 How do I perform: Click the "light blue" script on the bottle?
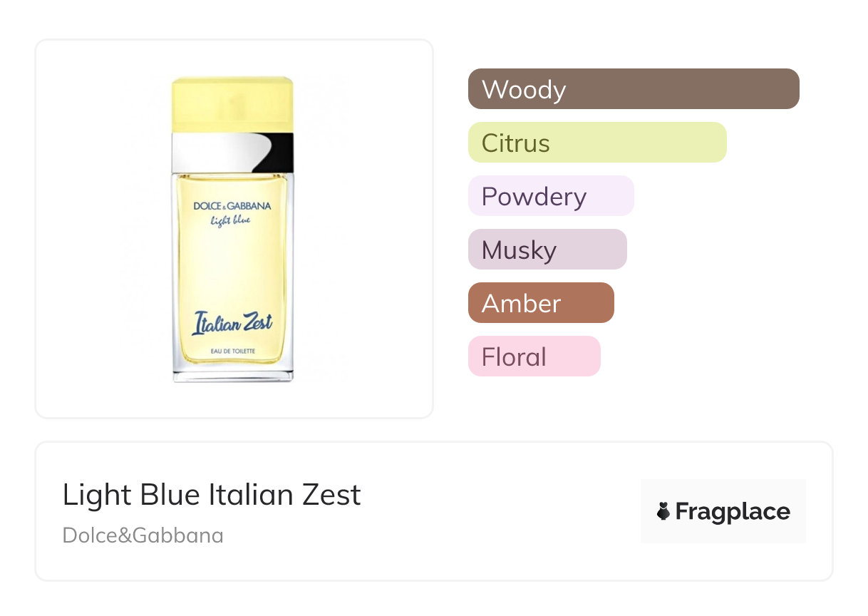pos(230,220)
